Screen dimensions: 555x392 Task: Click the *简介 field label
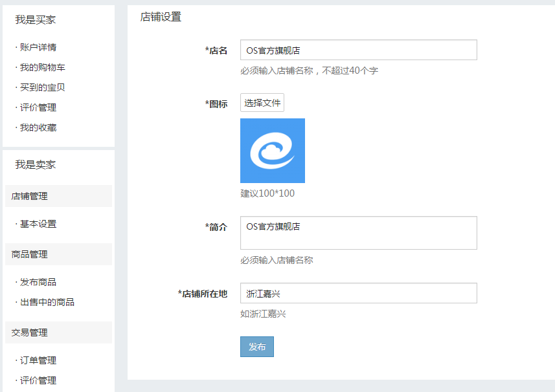pos(216,227)
